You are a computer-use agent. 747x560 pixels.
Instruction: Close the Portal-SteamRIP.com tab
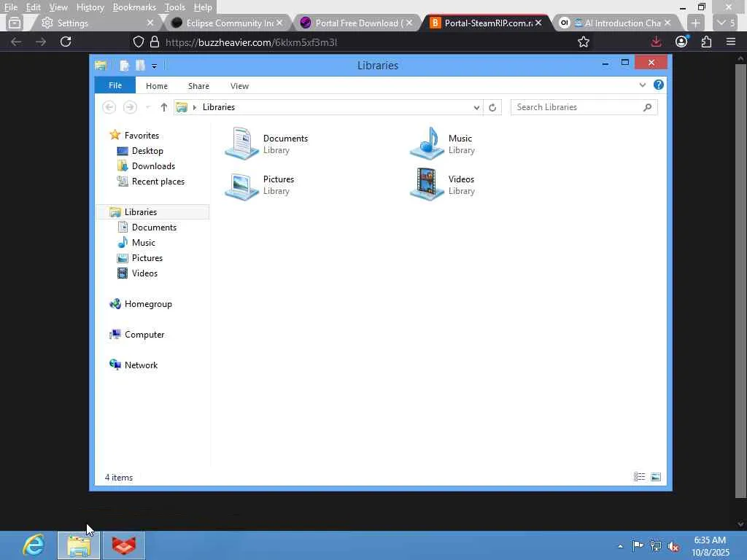538,23
